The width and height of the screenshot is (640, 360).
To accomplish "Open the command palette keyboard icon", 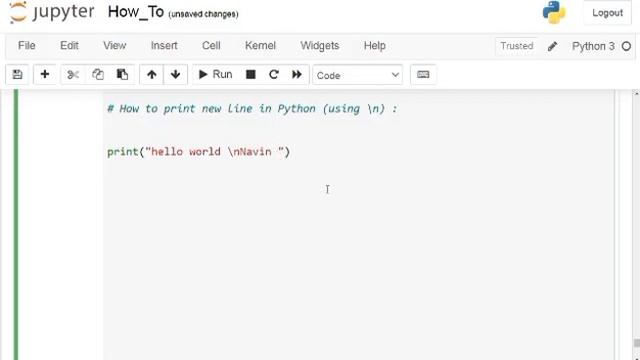I will pos(423,75).
